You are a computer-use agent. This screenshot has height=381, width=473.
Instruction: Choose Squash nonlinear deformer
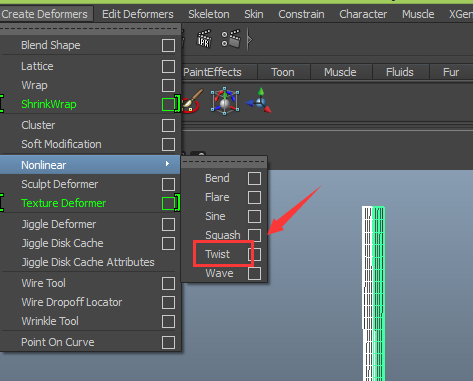point(223,235)
